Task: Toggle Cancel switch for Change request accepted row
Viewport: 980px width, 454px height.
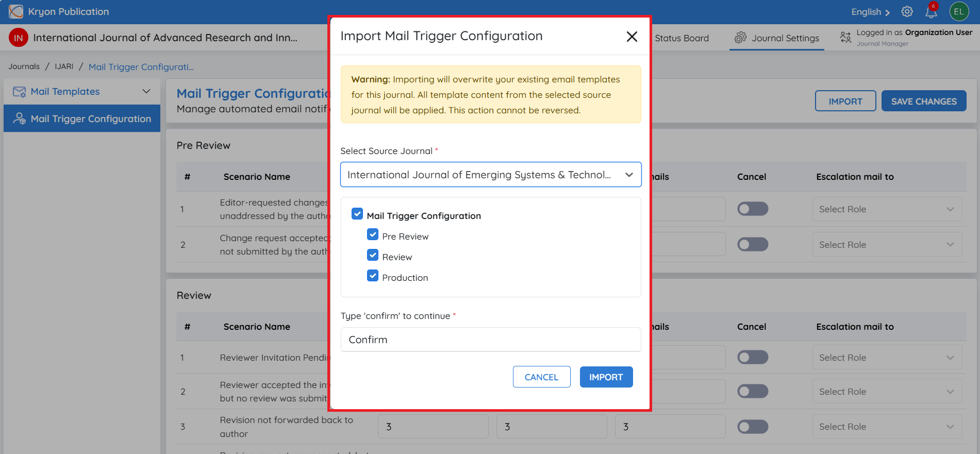Action: coord(753,244)
